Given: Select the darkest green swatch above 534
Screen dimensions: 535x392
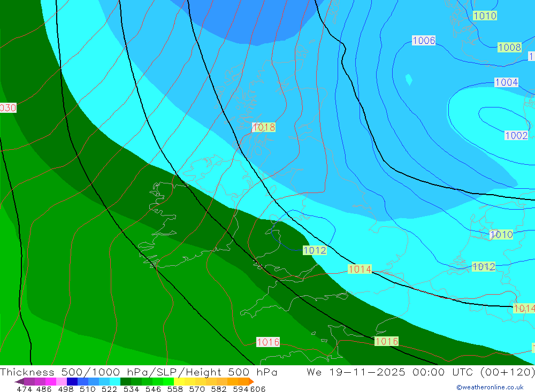Looking at the screenshot, I should pos(126,381).
